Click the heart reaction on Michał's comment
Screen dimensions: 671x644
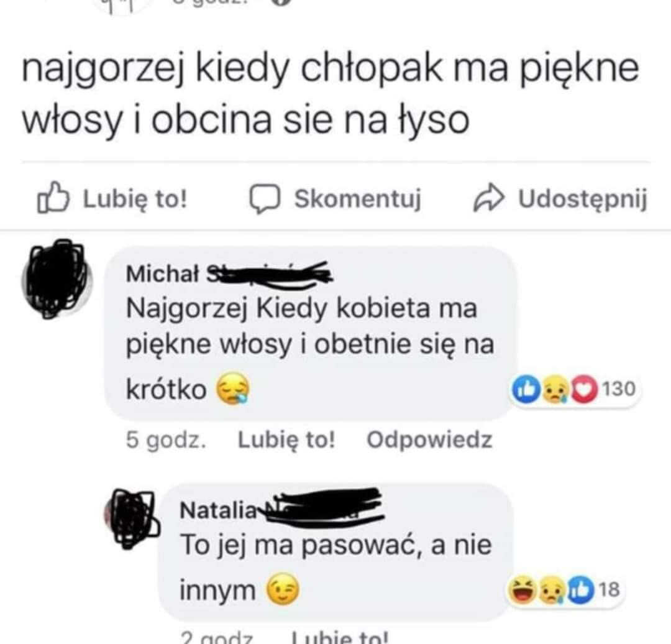tap(583, 389)
